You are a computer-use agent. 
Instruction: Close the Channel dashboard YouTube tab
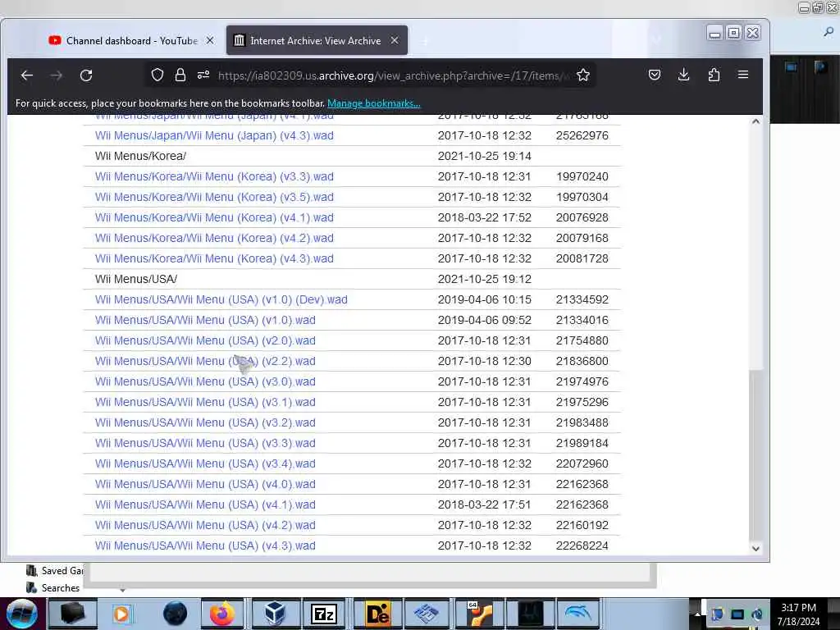pos(210,41)
